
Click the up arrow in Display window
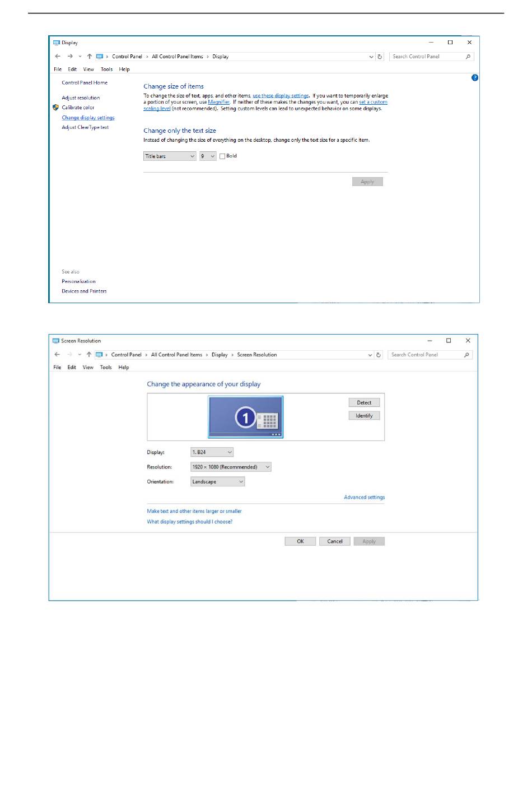tap(90, 57)
